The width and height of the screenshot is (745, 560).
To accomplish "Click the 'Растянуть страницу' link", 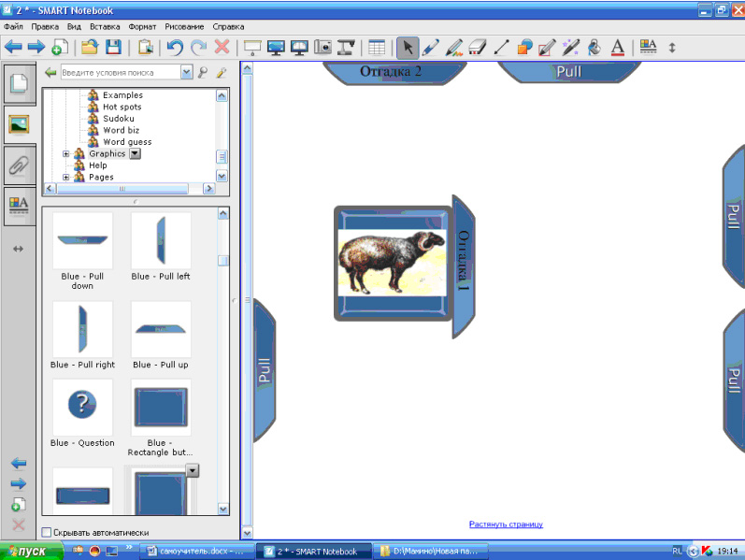I will pos(506,524).
